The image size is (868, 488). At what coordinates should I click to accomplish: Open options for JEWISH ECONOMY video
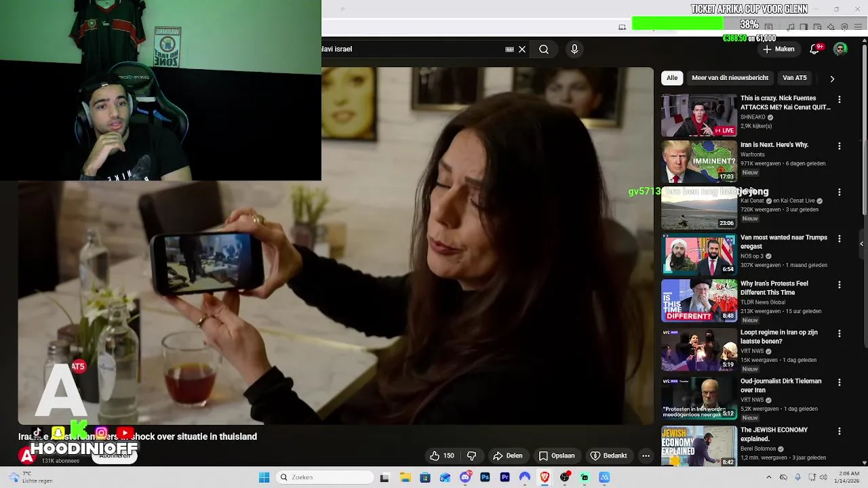[840, 432]
